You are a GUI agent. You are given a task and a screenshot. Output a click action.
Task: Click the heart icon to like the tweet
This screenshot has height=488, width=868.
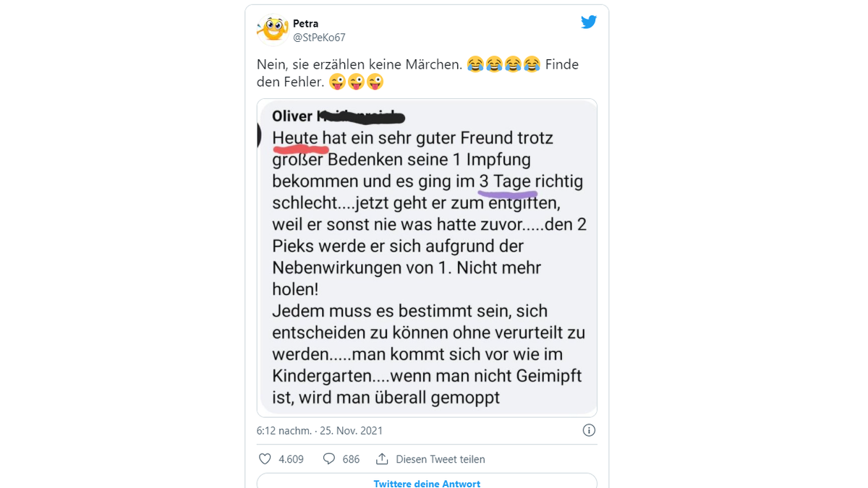[x=265, y=458]
